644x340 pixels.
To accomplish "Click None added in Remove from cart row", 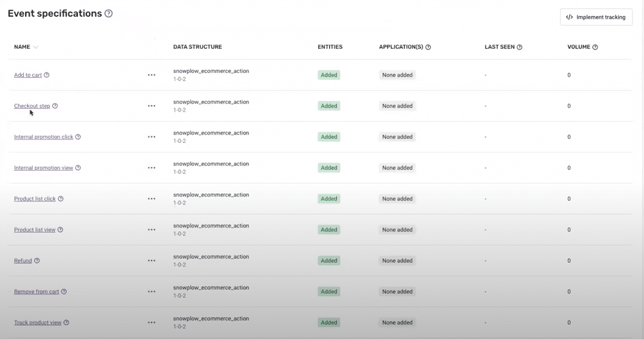I will 397,292.
